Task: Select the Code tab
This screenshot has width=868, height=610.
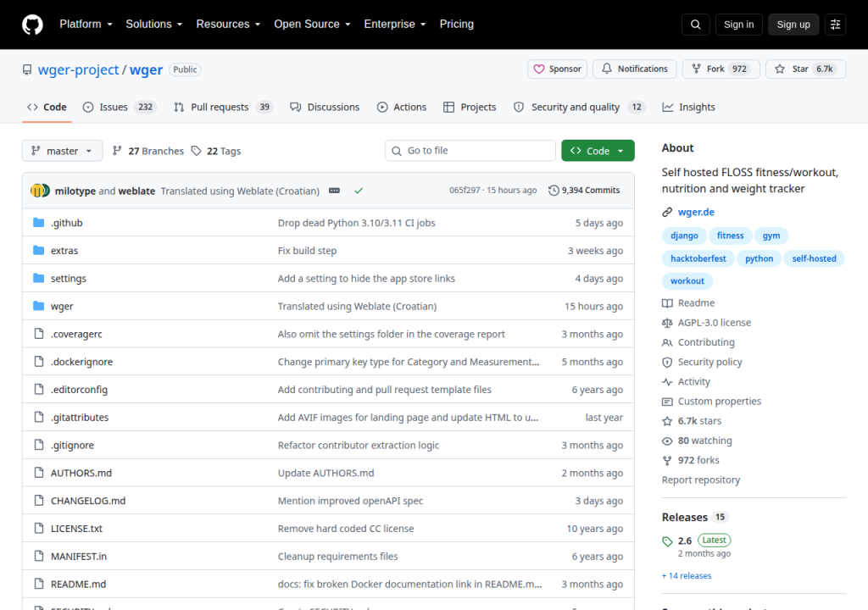Action: tap(47, 107)
